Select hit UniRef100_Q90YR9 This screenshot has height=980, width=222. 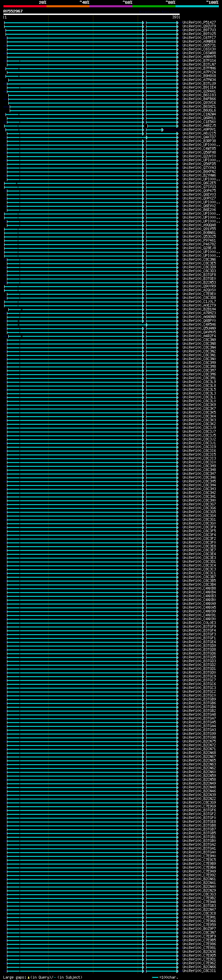pyautogui.click(x=199, y=286)
